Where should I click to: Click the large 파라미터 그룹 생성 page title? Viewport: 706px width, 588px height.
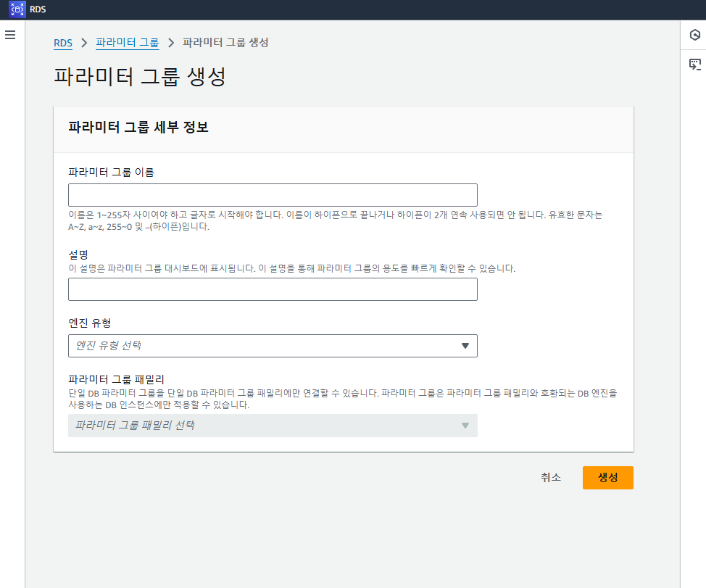pos(140,77)
